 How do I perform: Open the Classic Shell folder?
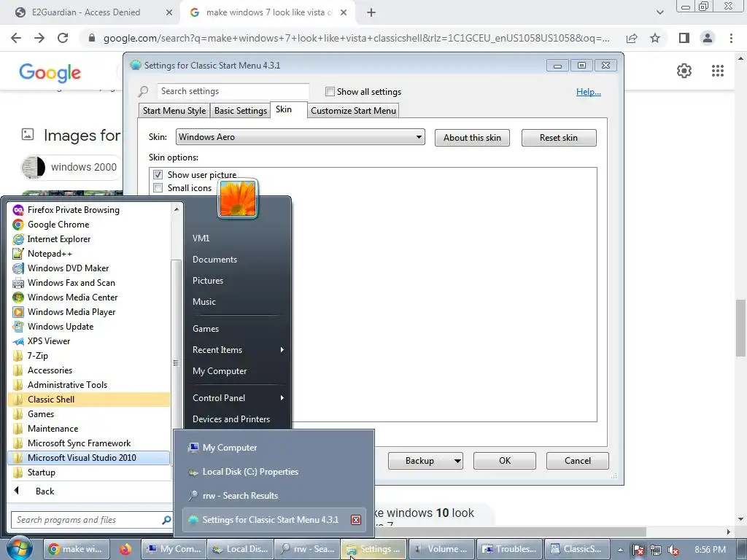tap(88, 400)
